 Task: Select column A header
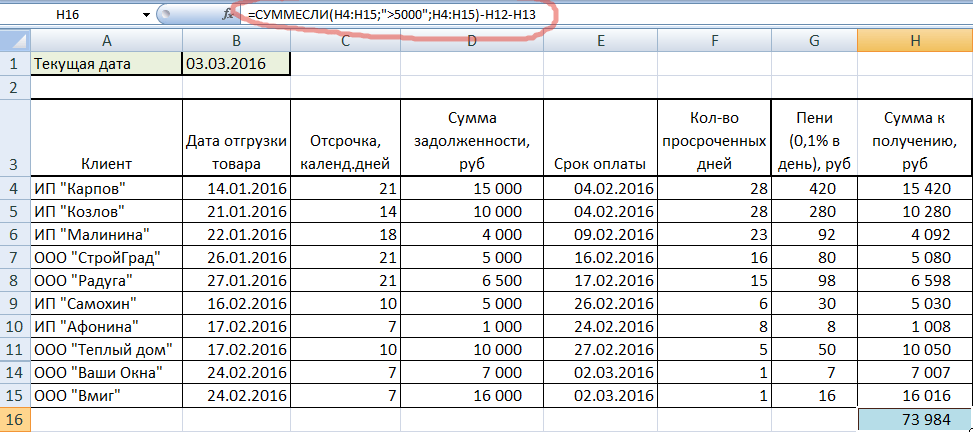click(x=106, y=42)
